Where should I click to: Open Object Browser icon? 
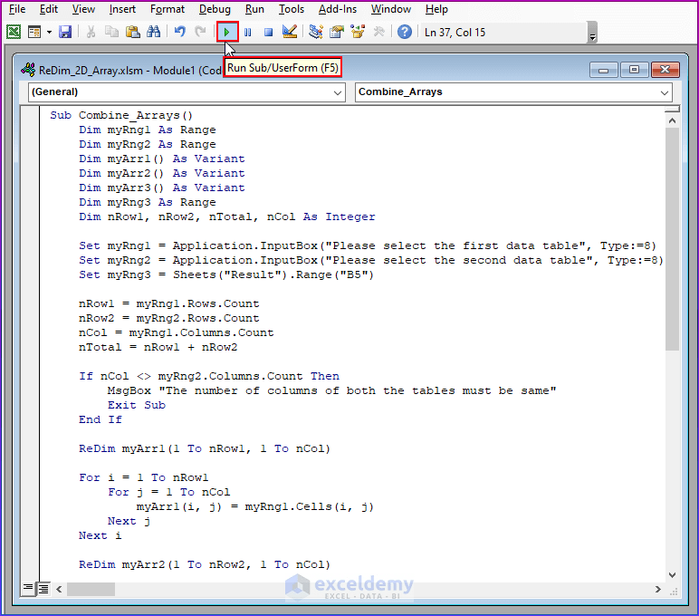[x=358, y=32]
